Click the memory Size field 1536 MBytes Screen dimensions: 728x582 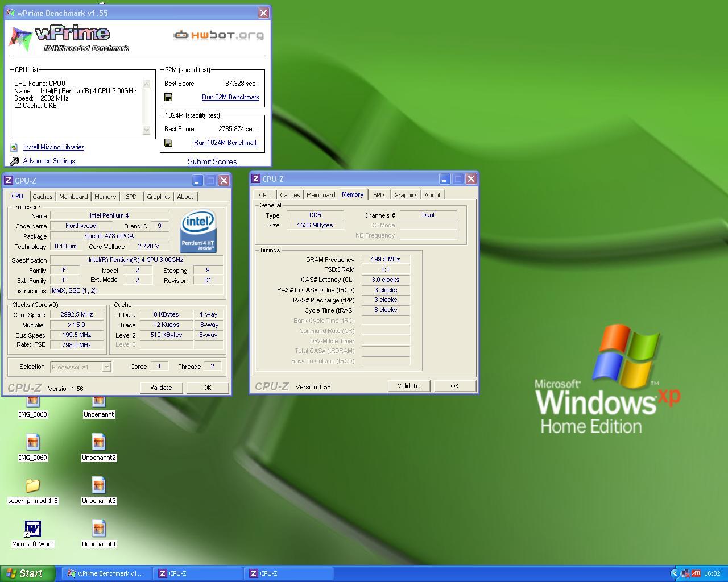[315, 225]
